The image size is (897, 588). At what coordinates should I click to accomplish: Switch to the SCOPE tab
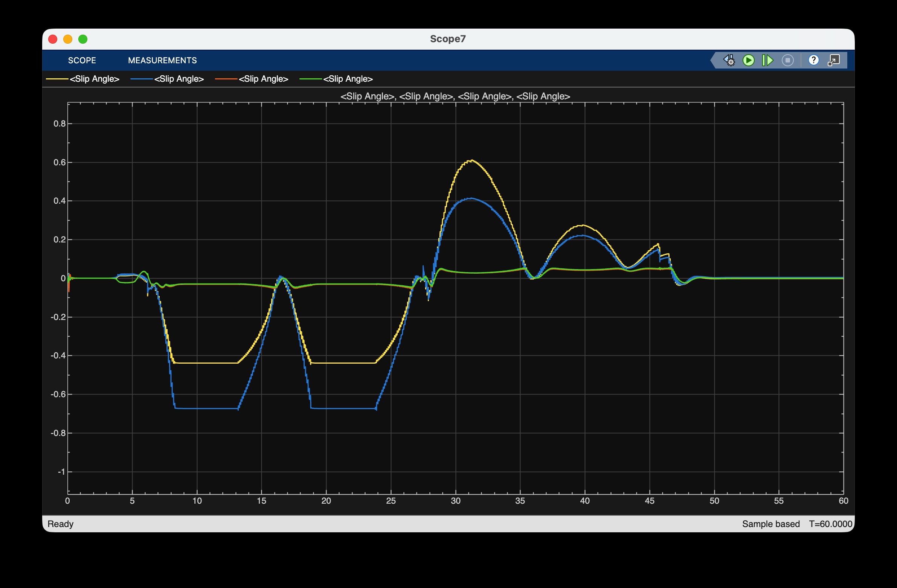[x=82, y=60]
